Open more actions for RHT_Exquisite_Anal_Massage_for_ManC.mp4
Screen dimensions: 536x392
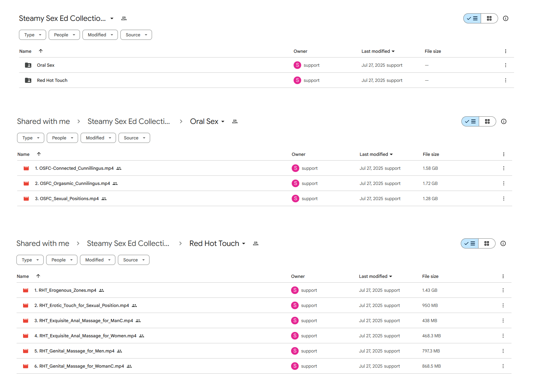point(503,321)
